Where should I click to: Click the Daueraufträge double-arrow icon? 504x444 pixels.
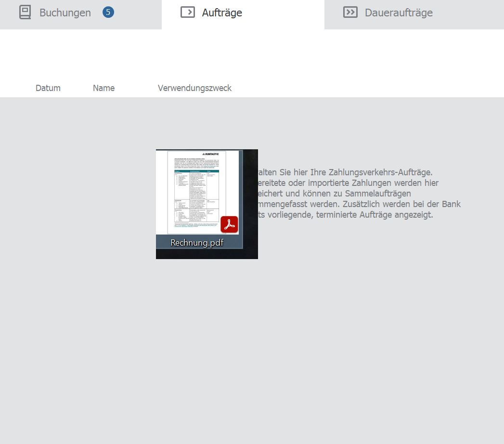click(x=350, y=13)
